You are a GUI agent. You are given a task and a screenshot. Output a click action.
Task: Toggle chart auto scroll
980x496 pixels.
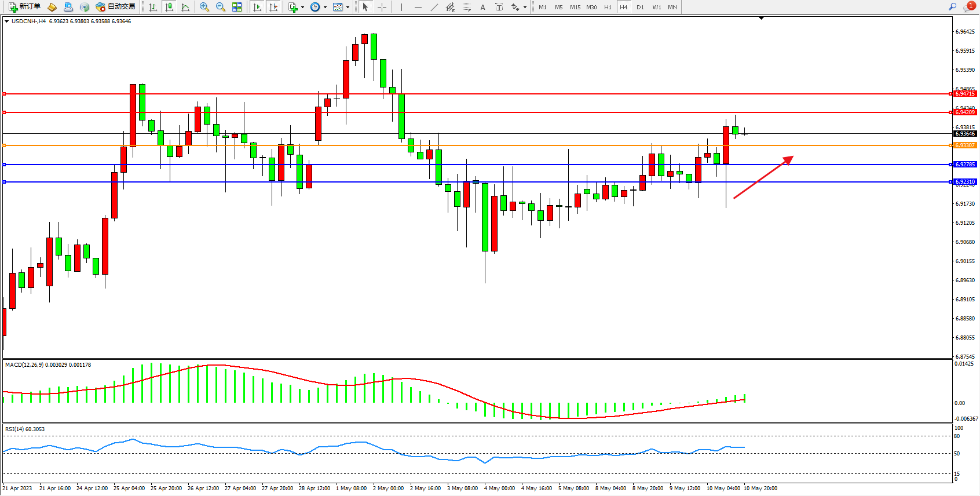(257, 7)
